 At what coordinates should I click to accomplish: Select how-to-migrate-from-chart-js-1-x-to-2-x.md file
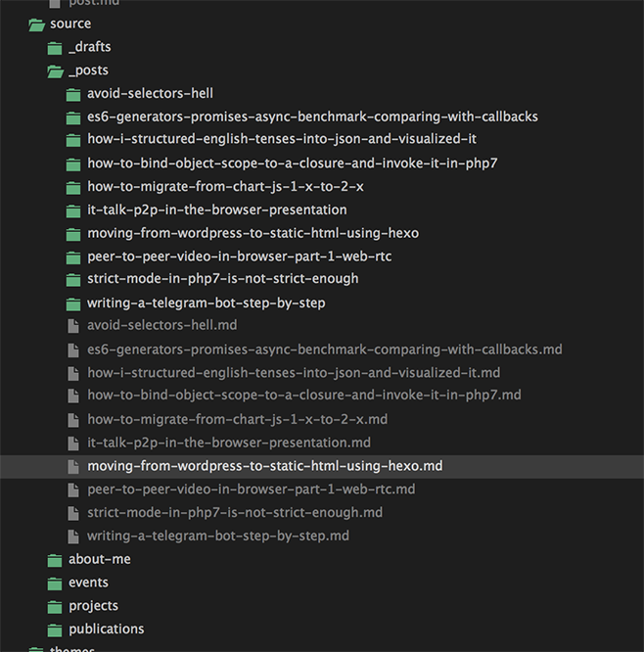coord(237,419)
